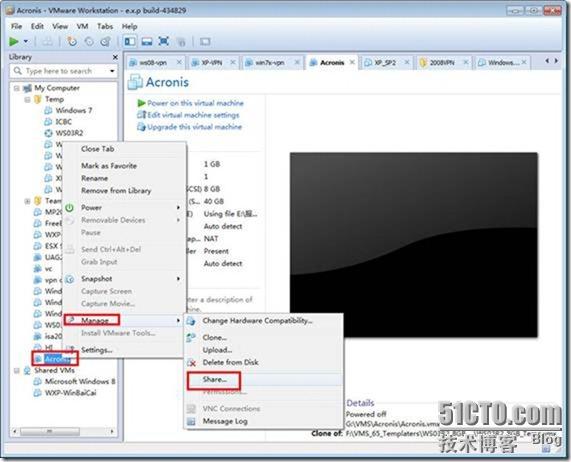Click library scrollbar right arrow

click(x=112, y=431)
